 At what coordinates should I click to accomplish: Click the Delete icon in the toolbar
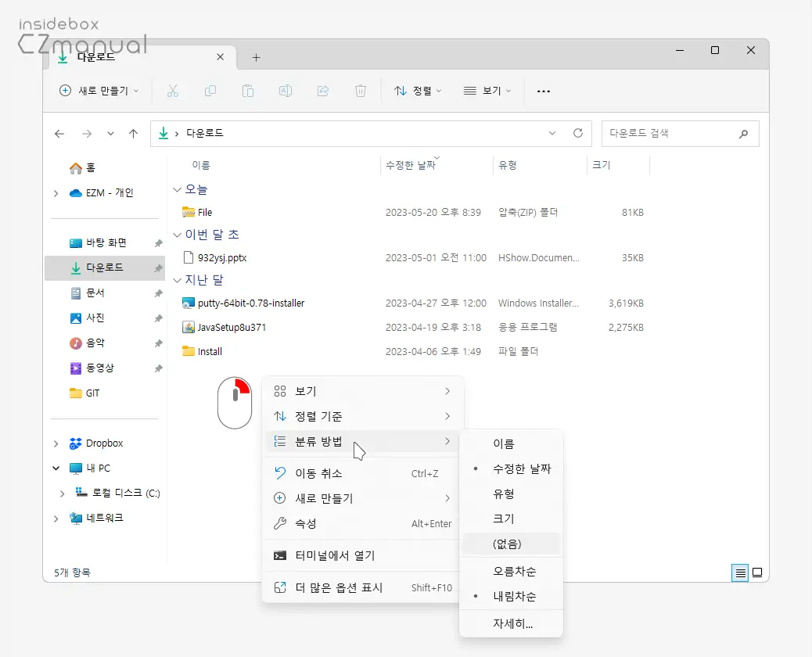click(x=360, y=91)
